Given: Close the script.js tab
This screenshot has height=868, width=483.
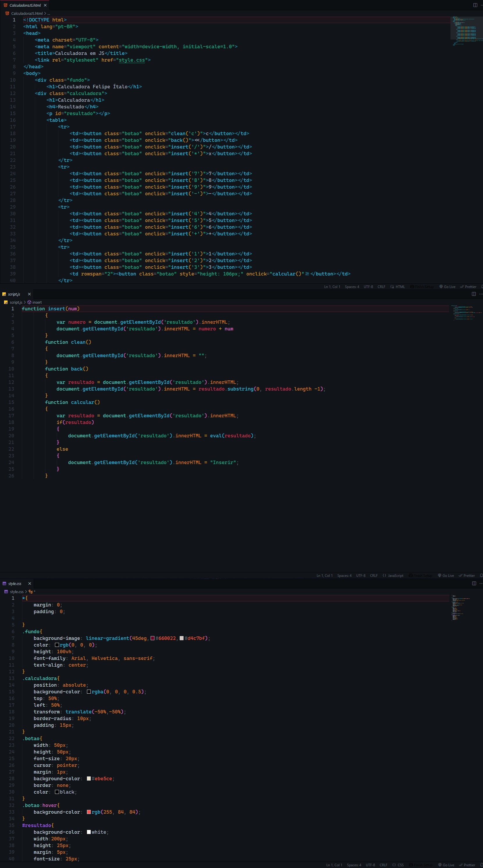Looking at the screenshot, I should click(x=29, y=294).
